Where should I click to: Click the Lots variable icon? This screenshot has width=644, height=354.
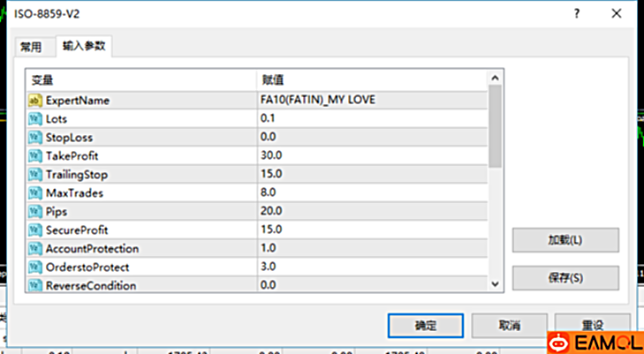point(35,118)
